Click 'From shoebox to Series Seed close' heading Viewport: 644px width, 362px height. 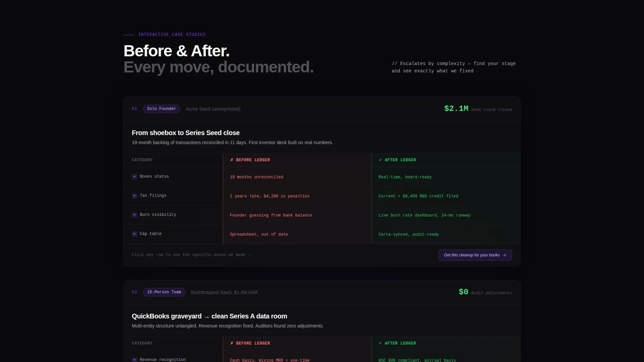coord(185,133)
